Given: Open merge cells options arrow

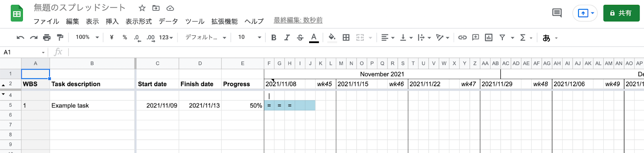Looking at the screenshot, I should 370,38.
